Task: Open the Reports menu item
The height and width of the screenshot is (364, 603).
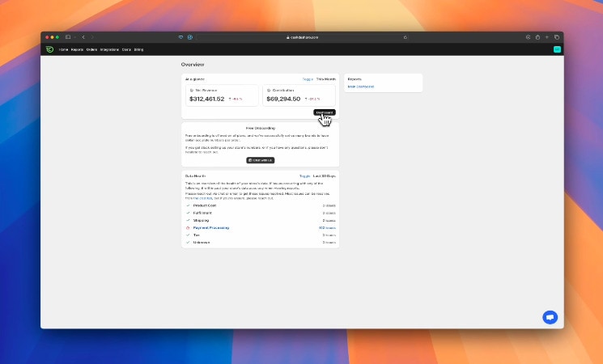Action: 77,49
